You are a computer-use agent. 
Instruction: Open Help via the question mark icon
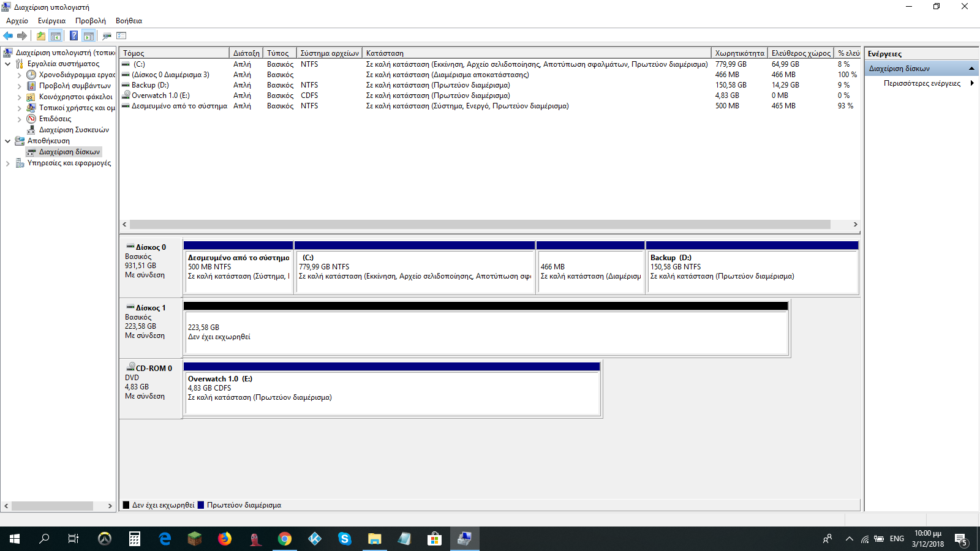[x=73, y=36]
